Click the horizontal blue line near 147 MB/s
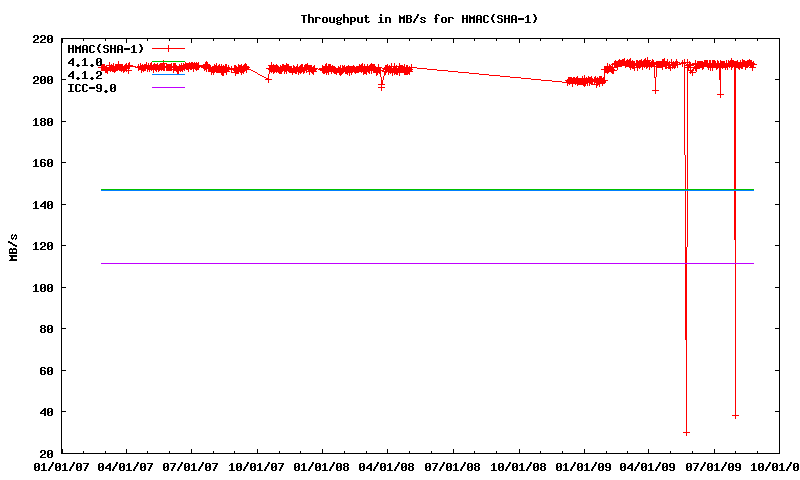 (400, 190)
